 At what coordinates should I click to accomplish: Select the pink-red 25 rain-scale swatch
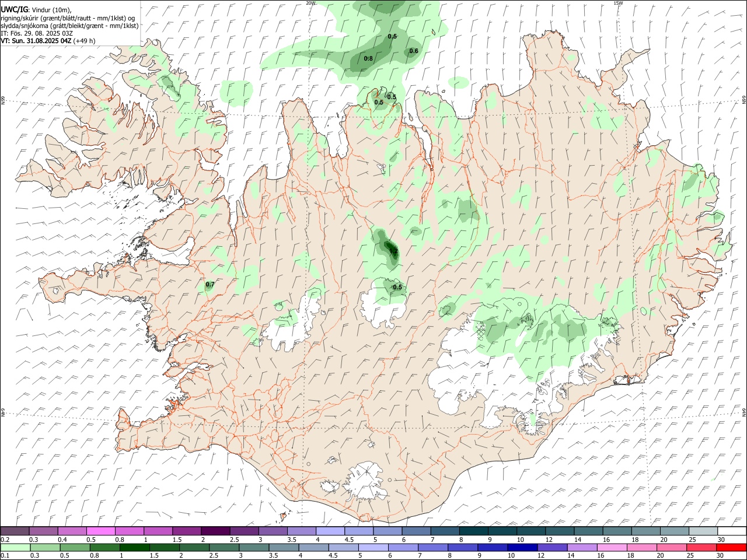(x=701, y=548)
